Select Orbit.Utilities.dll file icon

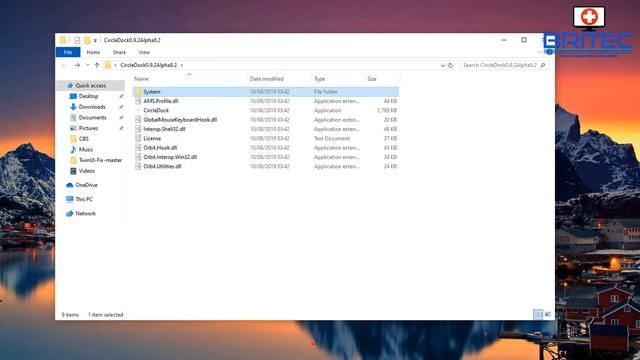point(138,166)
